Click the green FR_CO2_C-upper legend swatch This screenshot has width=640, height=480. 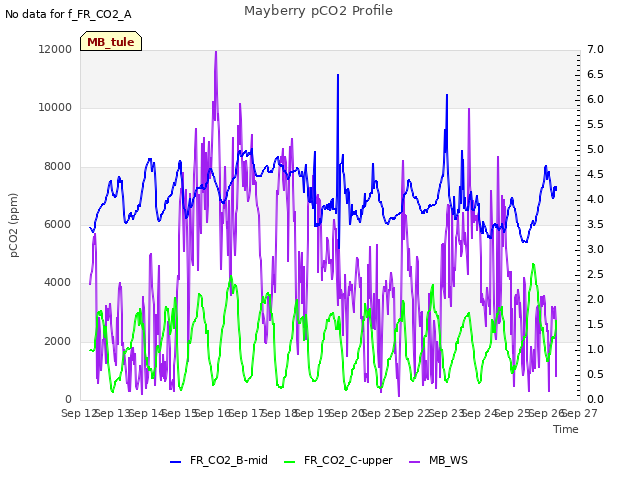289,462
